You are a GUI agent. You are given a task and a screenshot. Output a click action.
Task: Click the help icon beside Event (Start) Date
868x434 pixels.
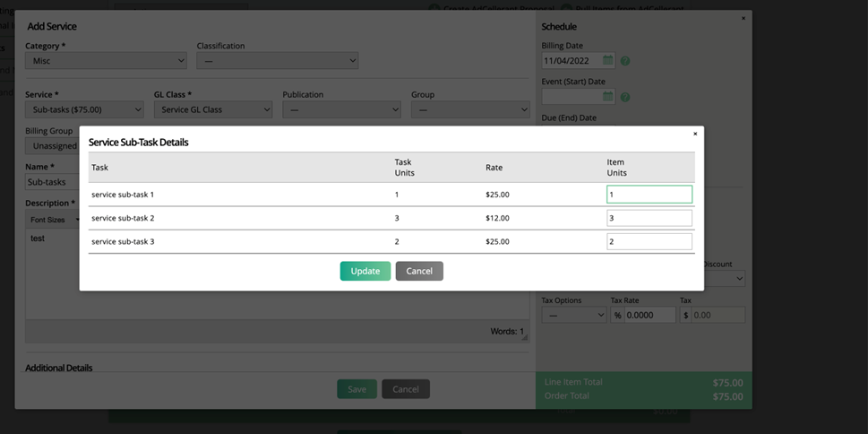point(625,97)
